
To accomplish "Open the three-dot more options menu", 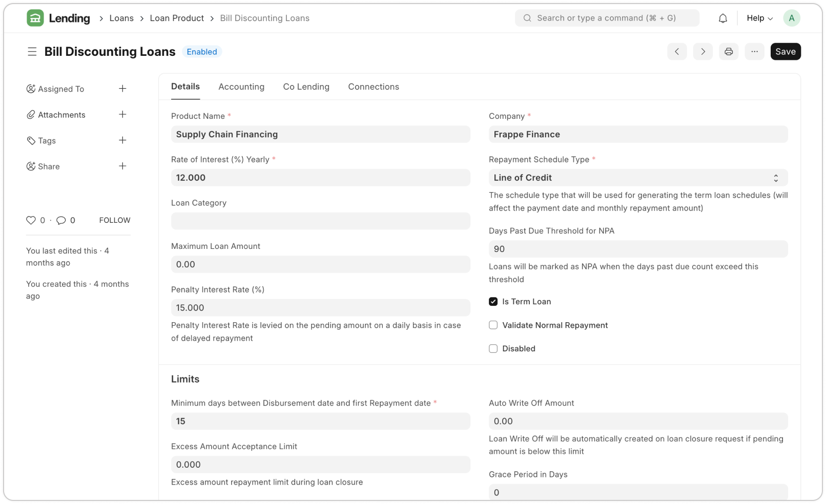I will pos(754,52).
